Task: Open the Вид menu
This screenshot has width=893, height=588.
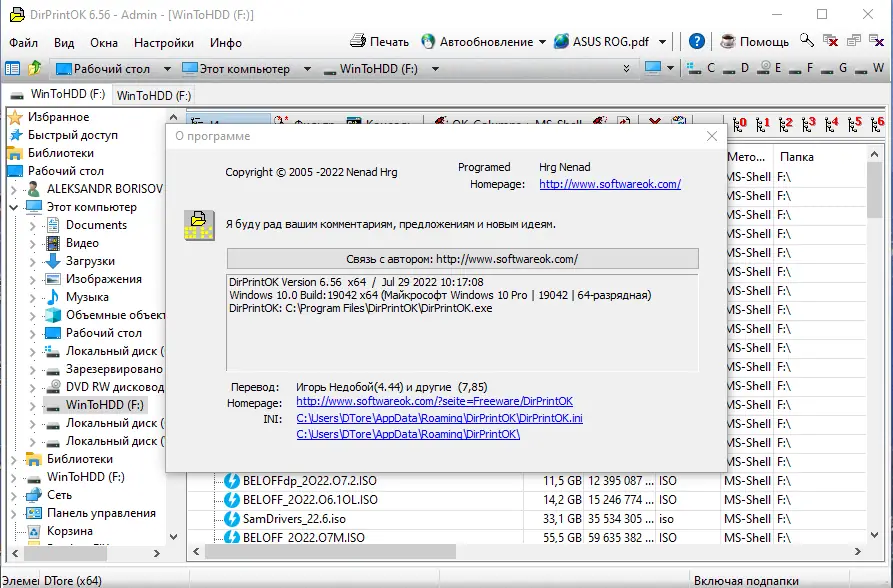Action: click(x=64, y=43)
